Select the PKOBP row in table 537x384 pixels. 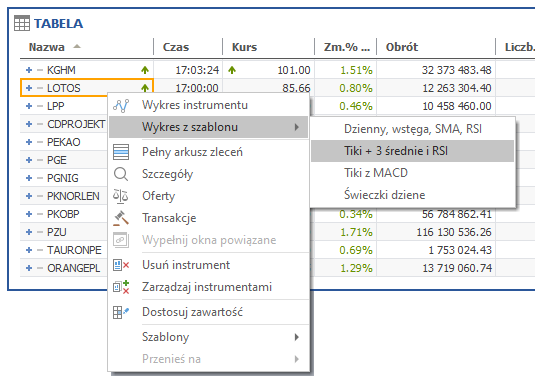tap(63, 214)
